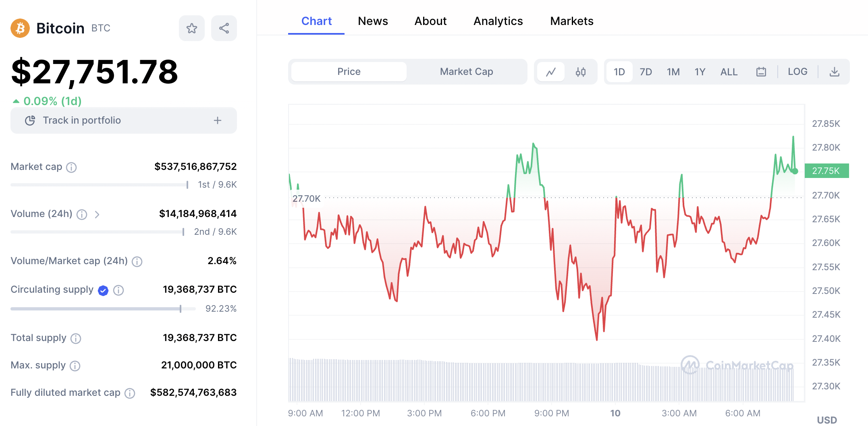Click the 1st / 9.6K rank text
868x426 pixels.
point(217,185)
